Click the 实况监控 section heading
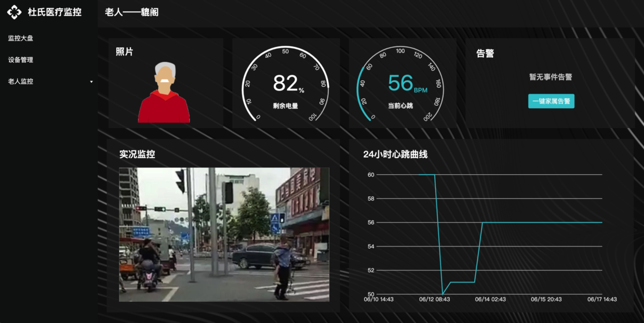This screenshot has width=644, height=323. point(137,154)
